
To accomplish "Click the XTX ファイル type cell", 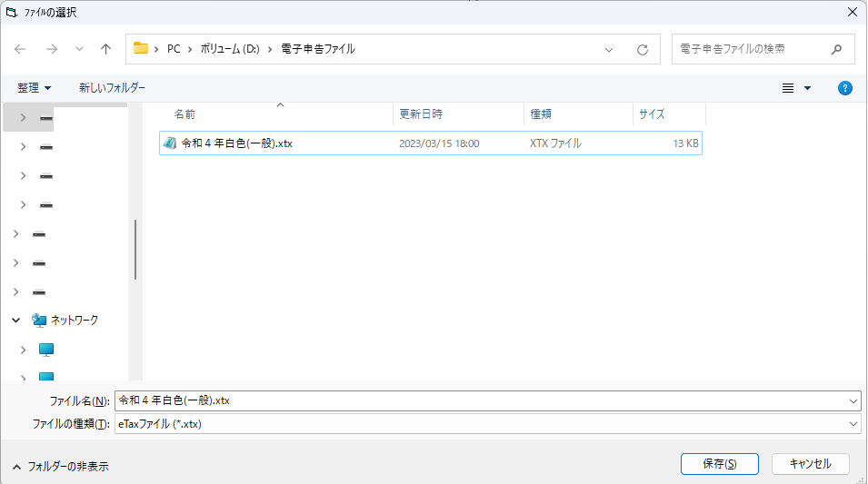I will coord(555,143).
